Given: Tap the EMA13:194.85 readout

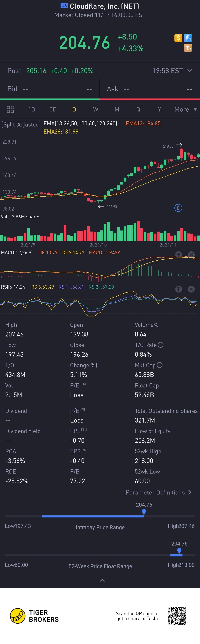Looking at the screenshot, I should coord(143,124).
